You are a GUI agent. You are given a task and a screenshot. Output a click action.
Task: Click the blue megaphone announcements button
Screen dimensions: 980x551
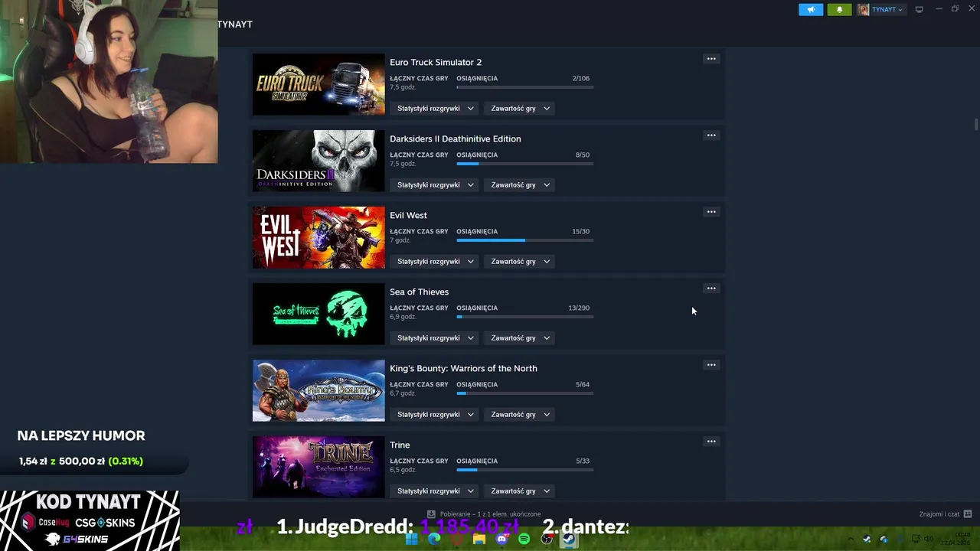811,9
